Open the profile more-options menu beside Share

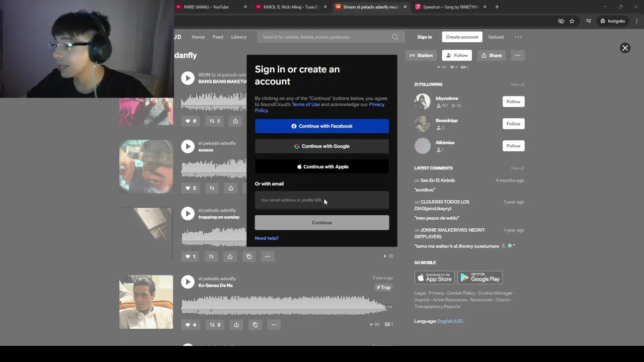[518, 55]
